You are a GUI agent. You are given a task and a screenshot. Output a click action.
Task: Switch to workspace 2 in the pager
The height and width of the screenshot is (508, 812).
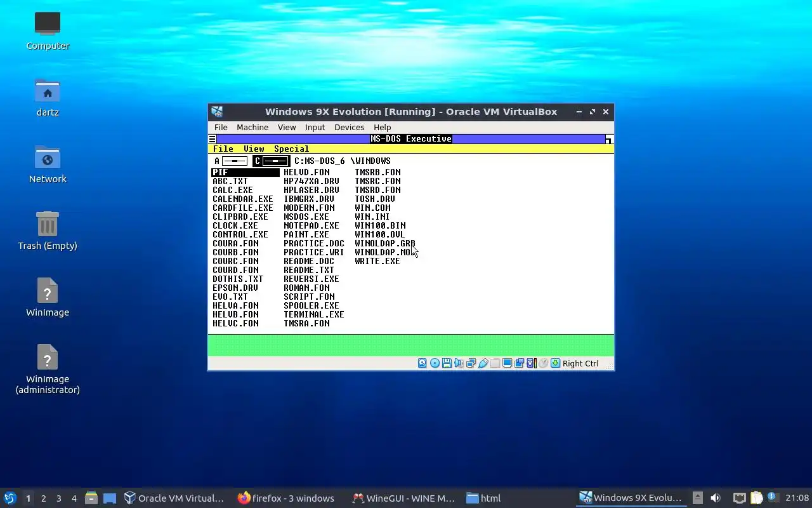click(x=43, y=498)
